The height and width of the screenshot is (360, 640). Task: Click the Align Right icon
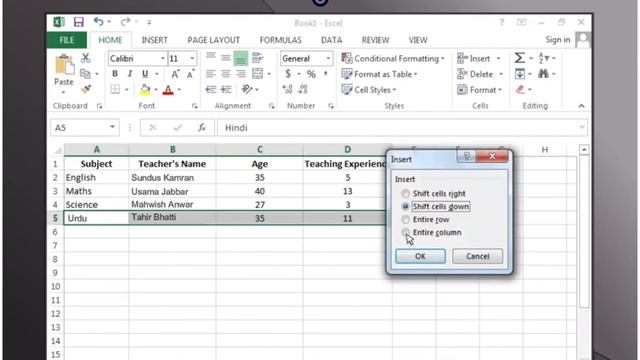pyautogui.click(x=240, y=74)
